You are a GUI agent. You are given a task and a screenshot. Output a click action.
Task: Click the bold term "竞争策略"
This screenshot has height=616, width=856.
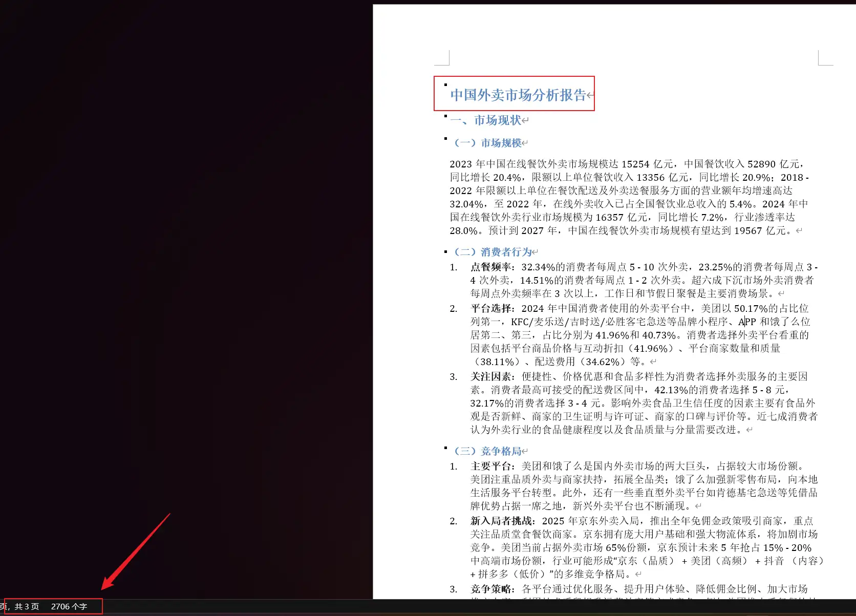(x=491, y=589)
